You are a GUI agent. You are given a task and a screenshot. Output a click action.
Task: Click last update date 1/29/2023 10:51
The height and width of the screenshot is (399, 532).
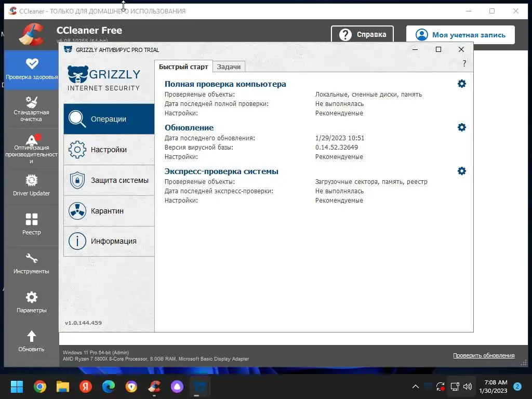[x=340, y=138]
